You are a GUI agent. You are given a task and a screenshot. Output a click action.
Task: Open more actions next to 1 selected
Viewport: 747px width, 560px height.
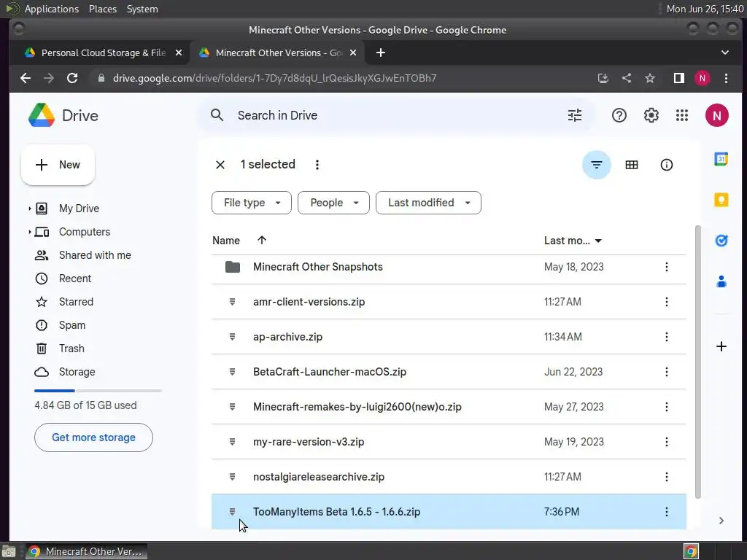317,165
